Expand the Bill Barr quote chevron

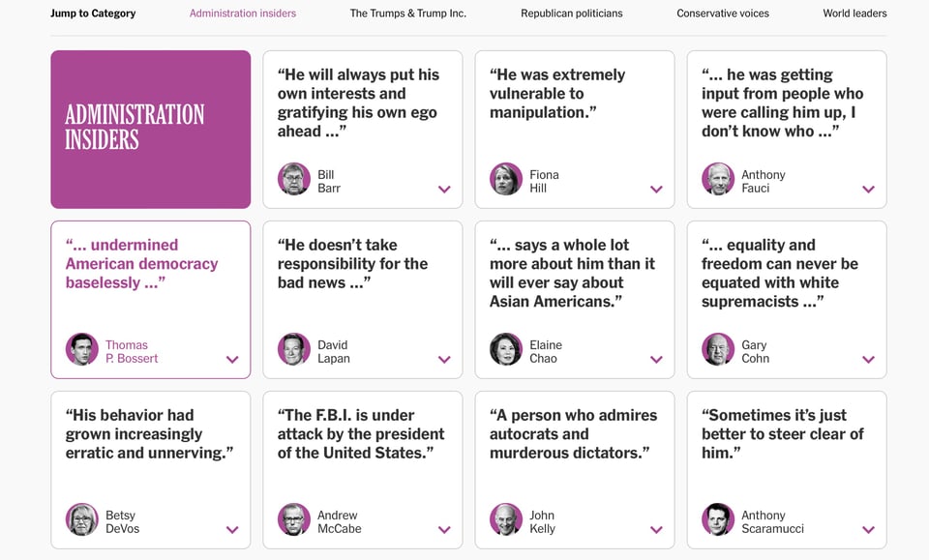click(x=444, y=190)
